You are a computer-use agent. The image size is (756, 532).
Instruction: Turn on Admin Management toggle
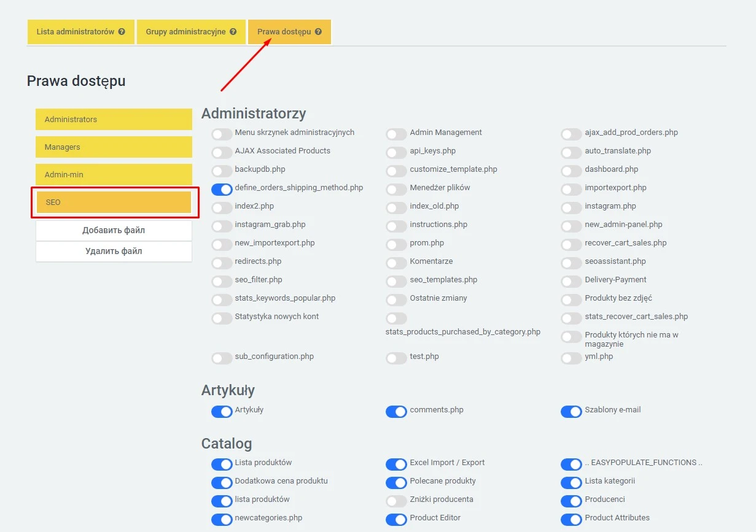tap(396, 134)
